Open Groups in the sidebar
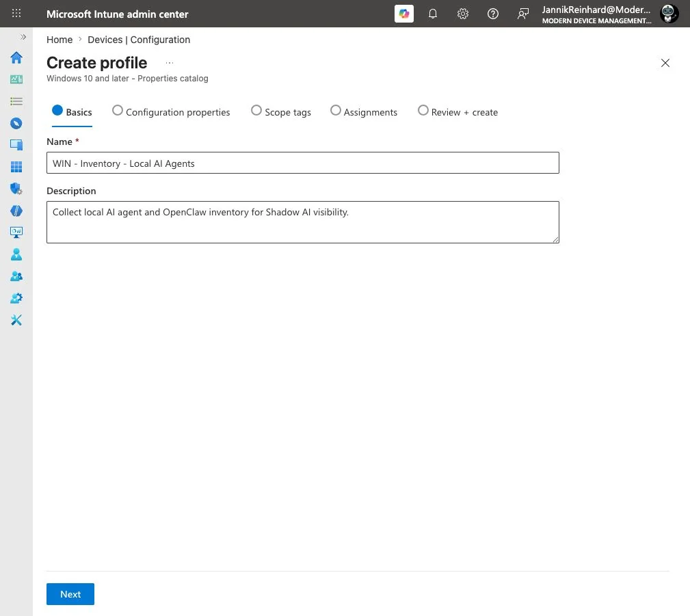Screen dimensions: 690x616 [16, 276]
